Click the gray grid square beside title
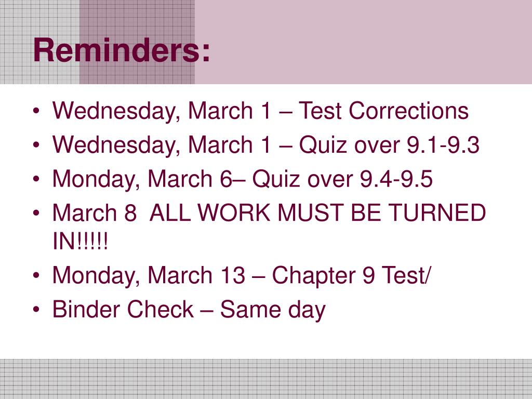The image size is (532, 399). 39,42
